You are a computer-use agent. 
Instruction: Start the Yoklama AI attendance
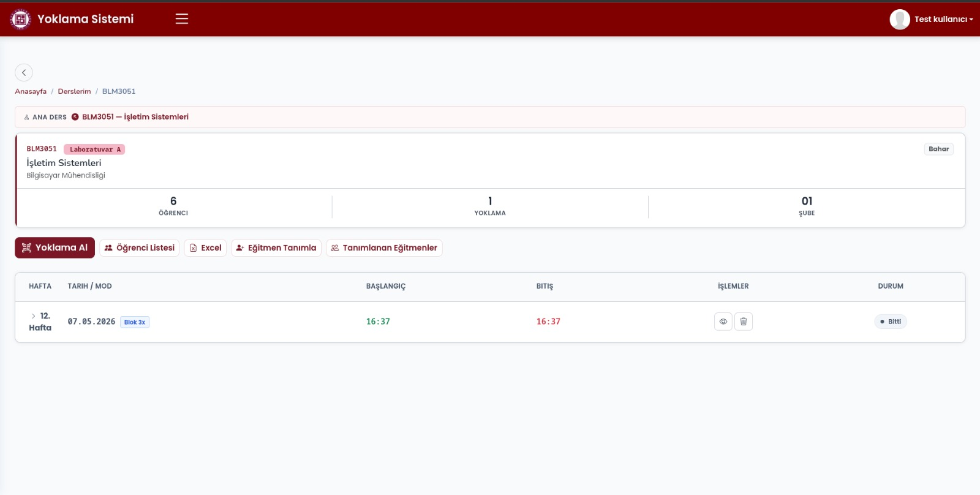pos(55,247)
